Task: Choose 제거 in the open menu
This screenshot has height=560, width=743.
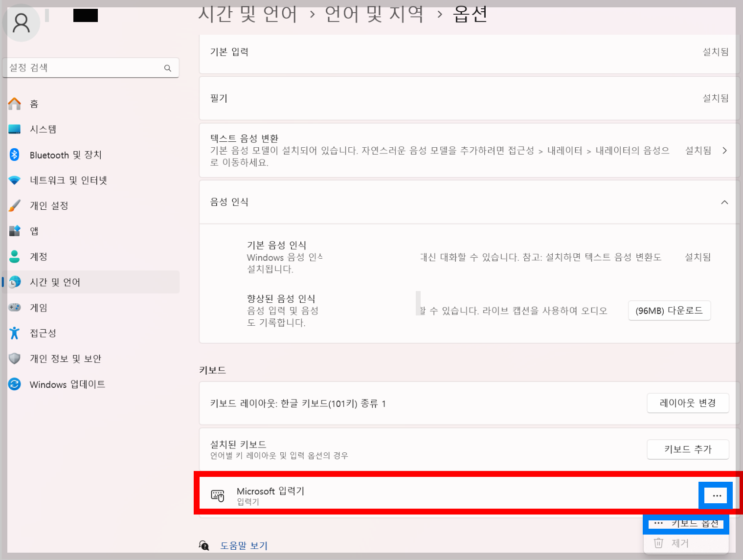Action: click(x=680, y=543)
